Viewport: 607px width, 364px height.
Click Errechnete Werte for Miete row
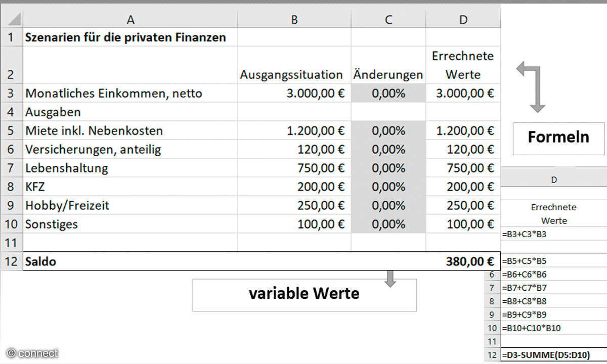coord(463,130)
